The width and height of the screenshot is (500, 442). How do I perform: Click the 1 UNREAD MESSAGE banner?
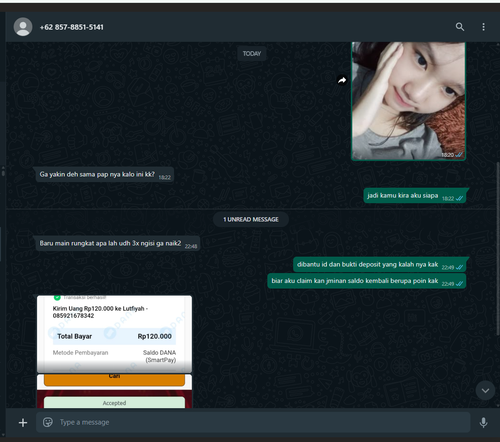(251, 219)
